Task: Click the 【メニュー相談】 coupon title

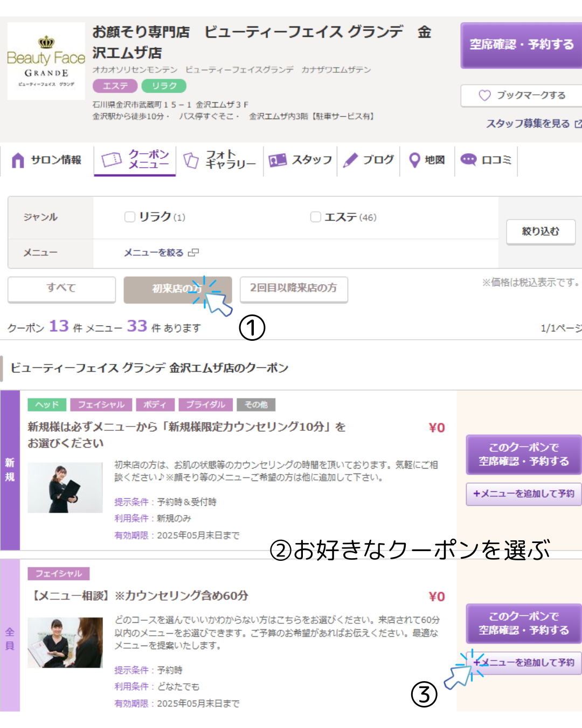Action: (138, 596)
